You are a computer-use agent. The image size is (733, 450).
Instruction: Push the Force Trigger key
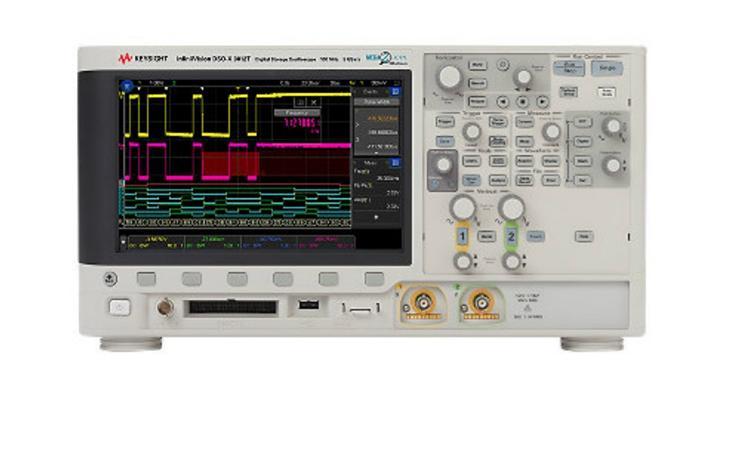pyautogui.click(x=498, y=122)
